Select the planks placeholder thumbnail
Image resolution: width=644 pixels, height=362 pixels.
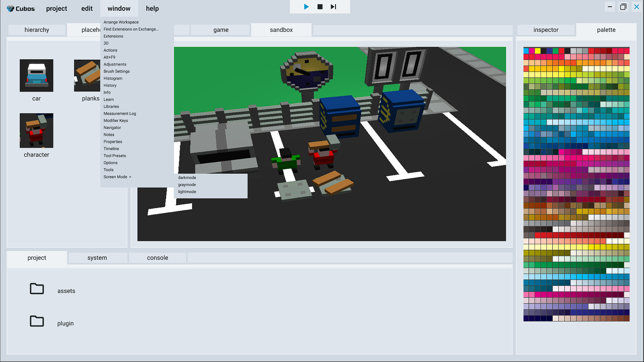pyautogui.click(x=87, y=75)
